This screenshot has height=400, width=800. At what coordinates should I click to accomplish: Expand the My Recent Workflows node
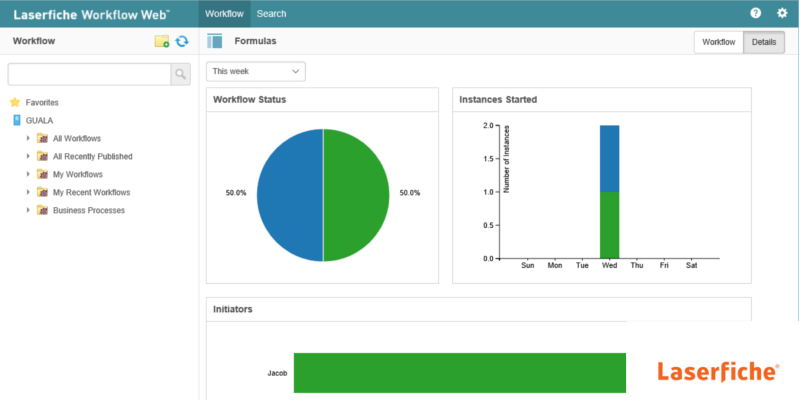(29, 192)
